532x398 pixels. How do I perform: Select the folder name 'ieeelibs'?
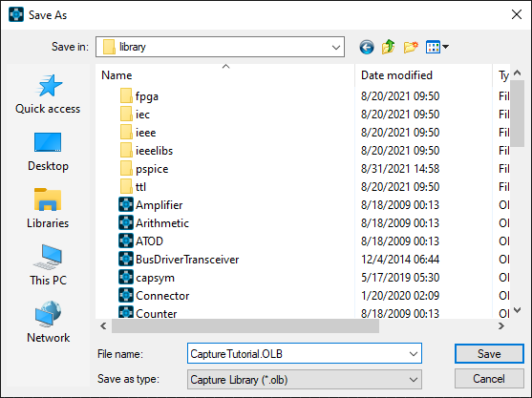coord(154,151)
